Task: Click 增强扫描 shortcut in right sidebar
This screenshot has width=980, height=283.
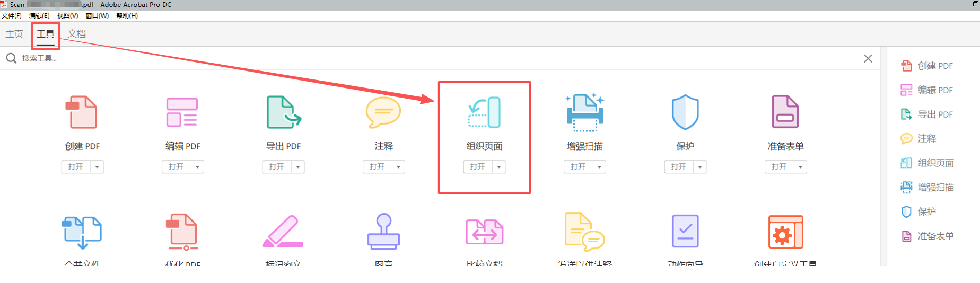Action: click(927, 188)
